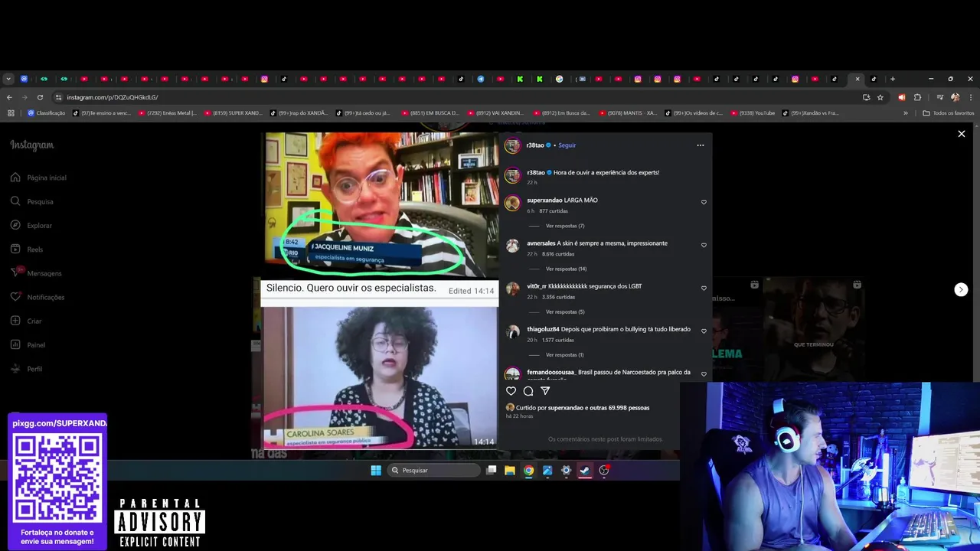Open Chrome three-dot menu

[x=971, y=97]
